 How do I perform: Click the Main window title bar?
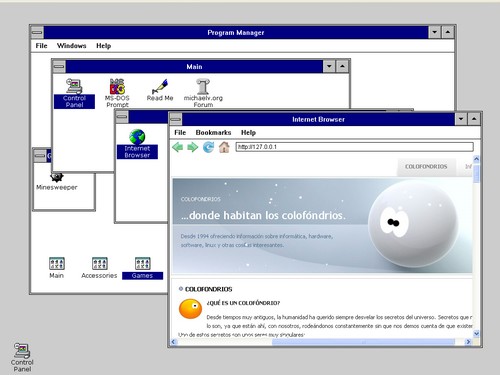[x=194, y=67]
